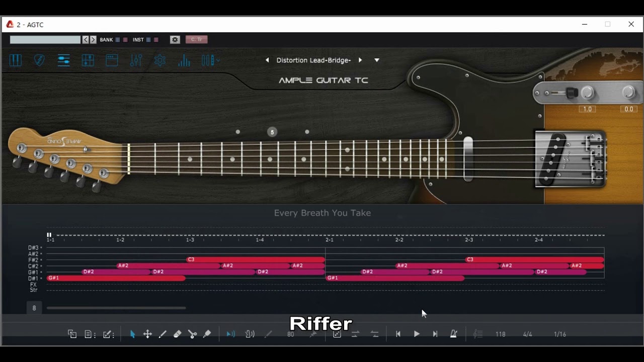Click the grey gear button beside INST

pyautogui.click(x=175, y=40)
